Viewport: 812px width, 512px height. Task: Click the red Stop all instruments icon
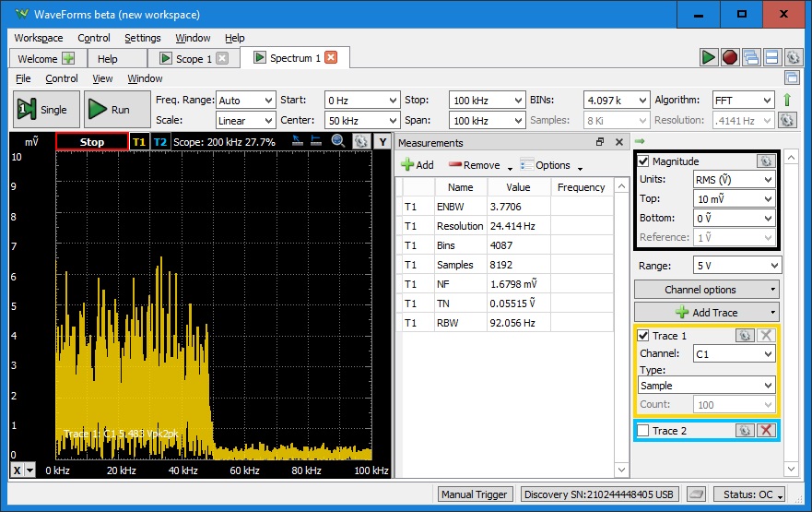729,57
